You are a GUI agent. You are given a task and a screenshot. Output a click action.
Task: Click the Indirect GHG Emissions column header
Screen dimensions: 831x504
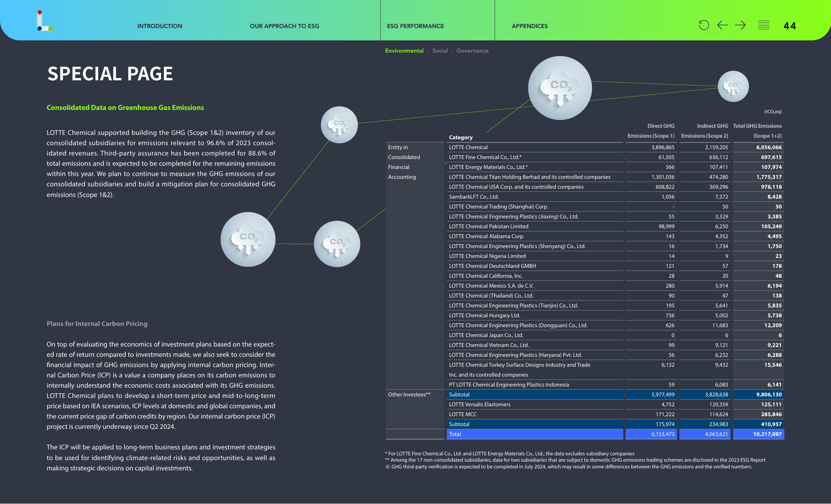(704, 131)
